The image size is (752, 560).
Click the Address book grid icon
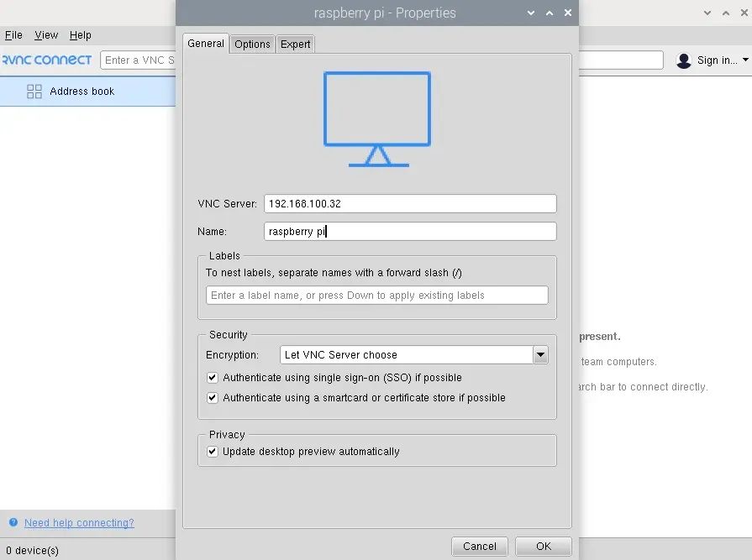click(x=34, y=91)
